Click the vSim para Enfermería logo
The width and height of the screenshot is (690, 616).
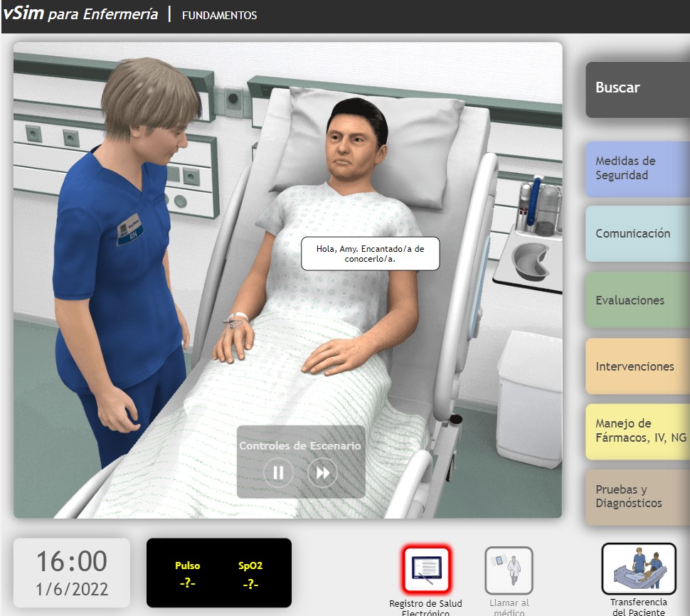tap(80, 15)
